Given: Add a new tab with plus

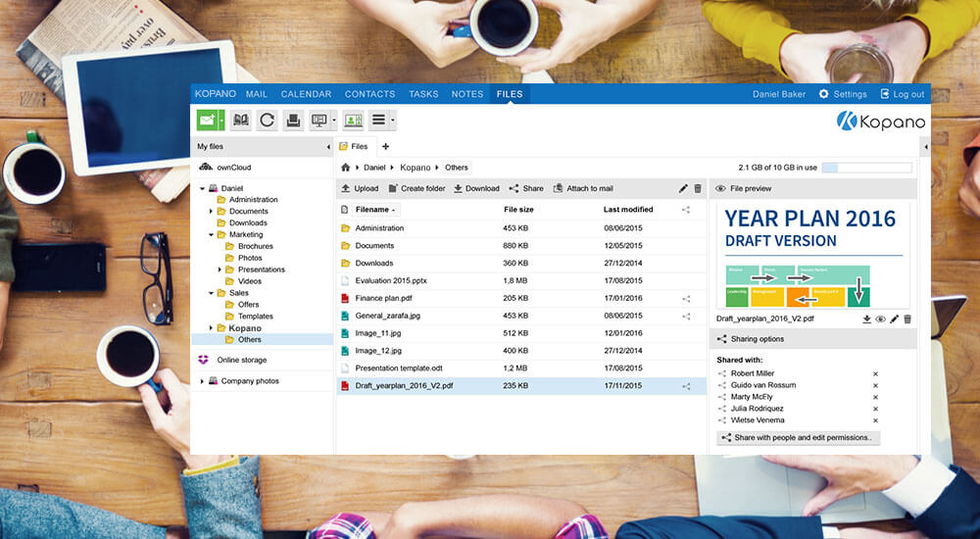Looking at the screenshot, I should coord(385,146).
